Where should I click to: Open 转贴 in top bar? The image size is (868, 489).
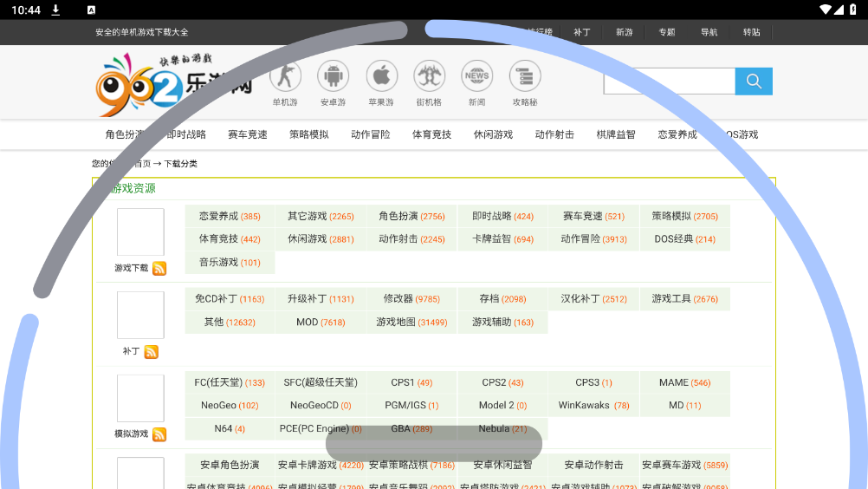(752, 32)
